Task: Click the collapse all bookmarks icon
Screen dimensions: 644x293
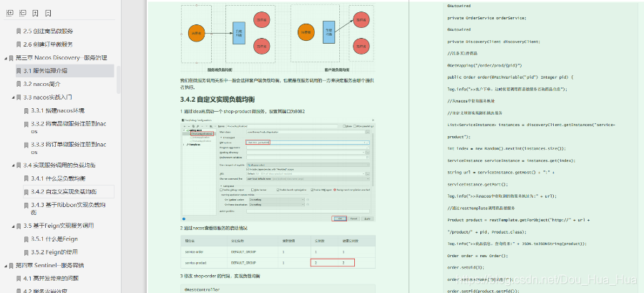Action: pos(23,13)
